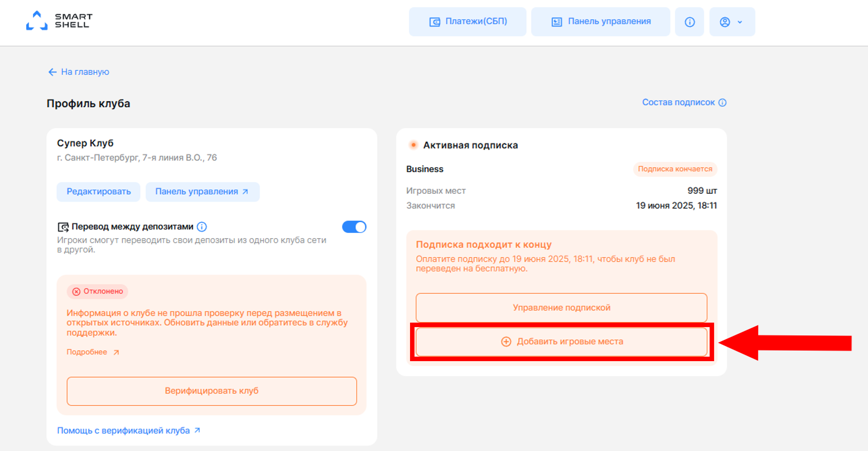
Task: Click external arrow icon next to Подробнее
Action: pos(116,352)
